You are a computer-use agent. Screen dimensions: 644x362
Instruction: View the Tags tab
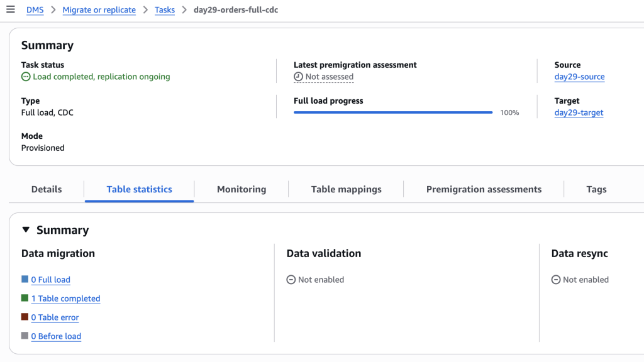(x=596, y=189)
